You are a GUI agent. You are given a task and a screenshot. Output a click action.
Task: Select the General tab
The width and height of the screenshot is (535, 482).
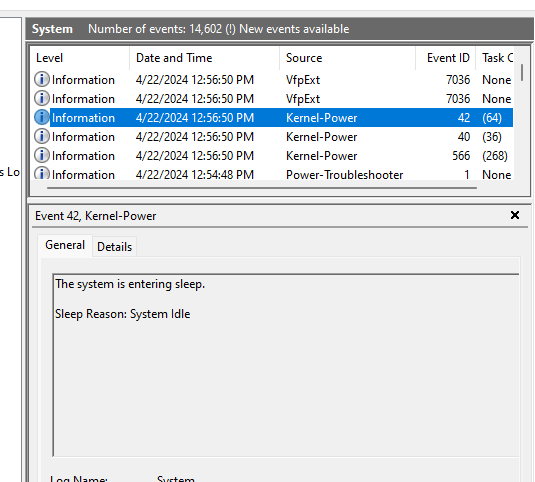[65, 245]
